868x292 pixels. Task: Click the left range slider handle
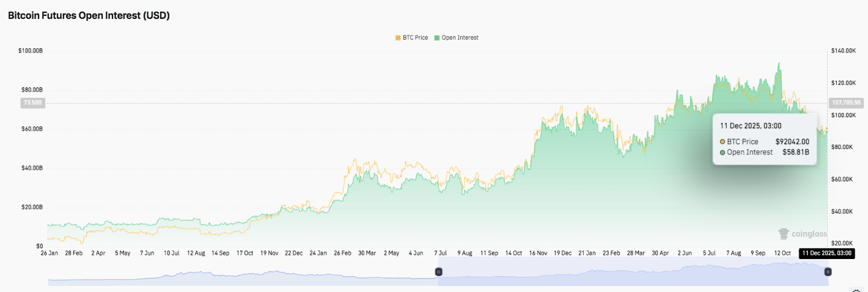point(438,272)
